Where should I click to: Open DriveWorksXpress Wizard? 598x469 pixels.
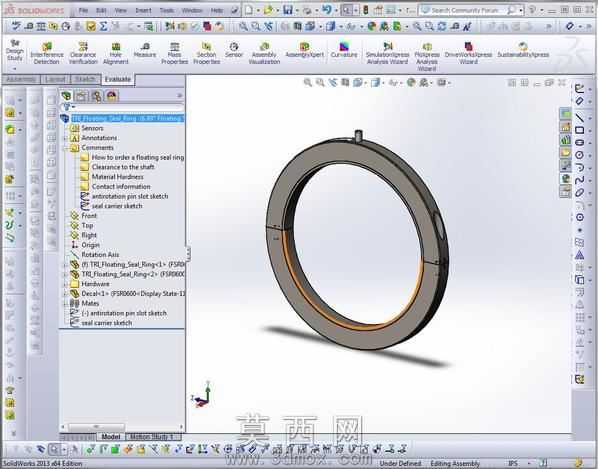point(468,53)
